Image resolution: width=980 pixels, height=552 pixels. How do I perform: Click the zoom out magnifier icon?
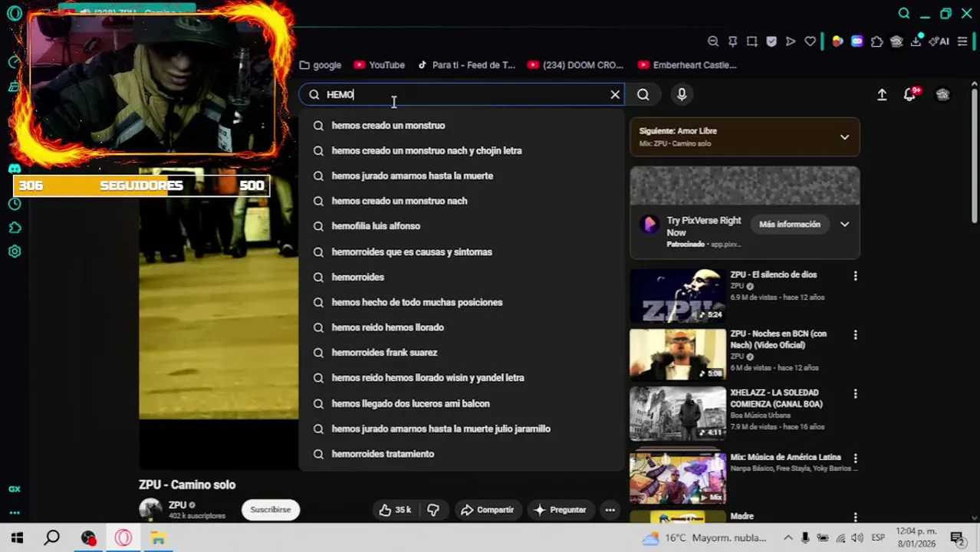pos(713,41)
